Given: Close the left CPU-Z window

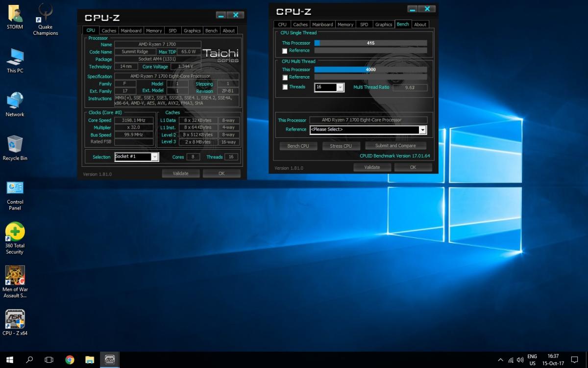Looking at the screenshot, I should tap(236, 15).
